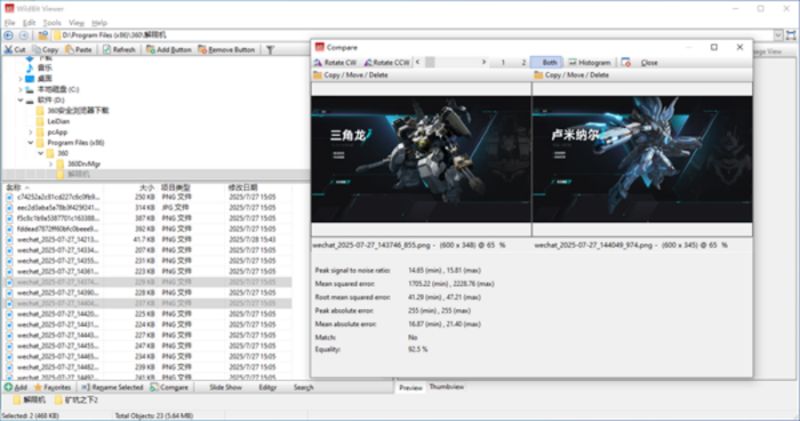The image size is (800, 421).
Task: Click the icon left of Close in Compare
Action: point(626,62)
